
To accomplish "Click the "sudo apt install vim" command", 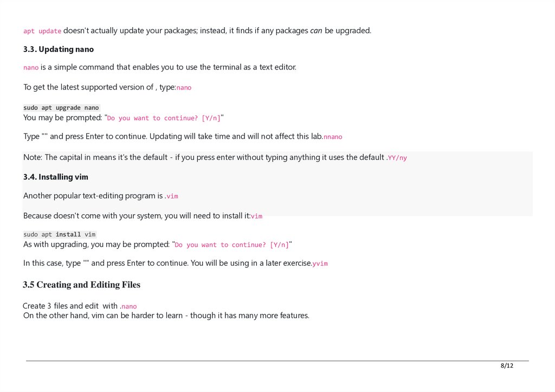I will (60, 235).
